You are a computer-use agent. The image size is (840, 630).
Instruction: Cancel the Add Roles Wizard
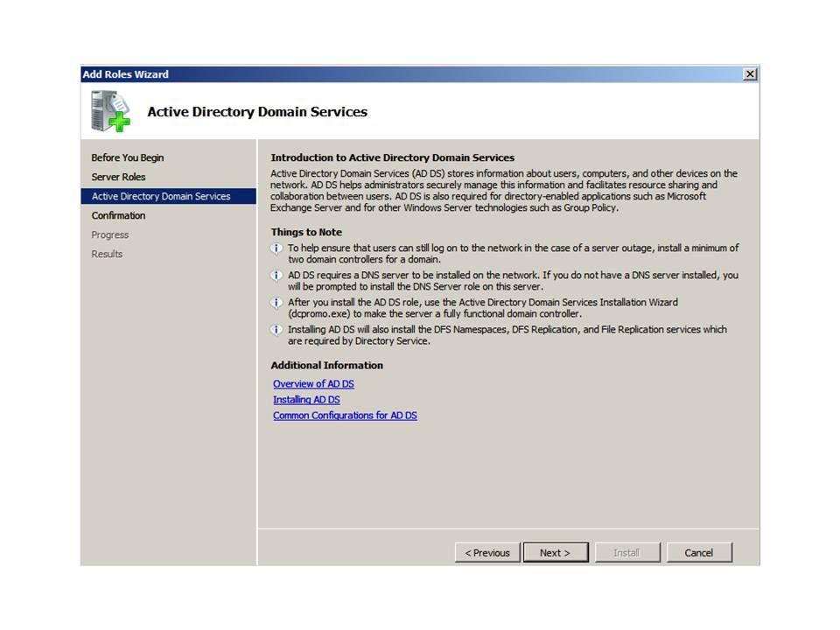(x=698, y=552)
